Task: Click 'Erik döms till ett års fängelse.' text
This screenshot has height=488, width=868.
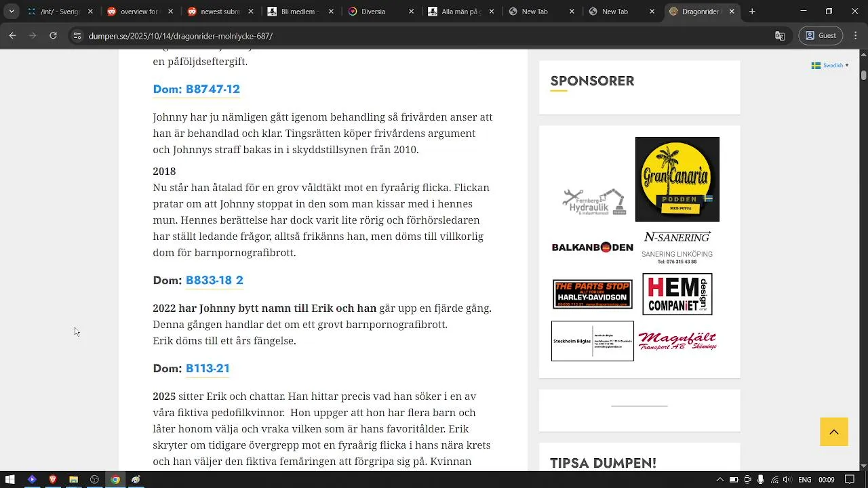Action: pos(224,341)
